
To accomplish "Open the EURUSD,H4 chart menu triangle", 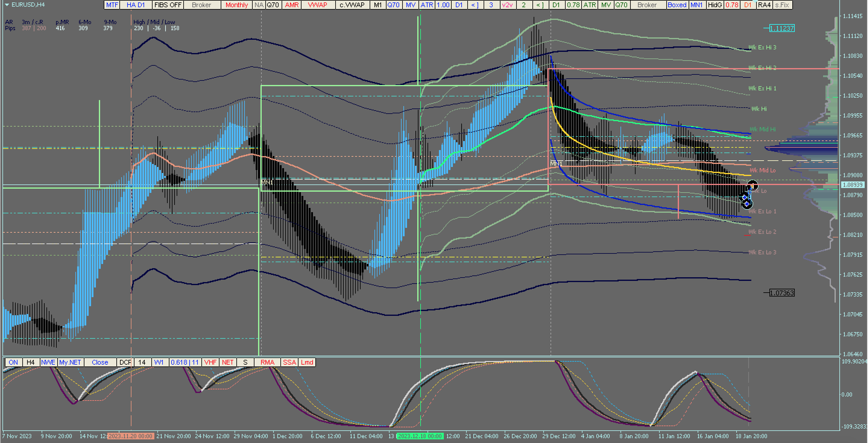I will tap(7, 5).
